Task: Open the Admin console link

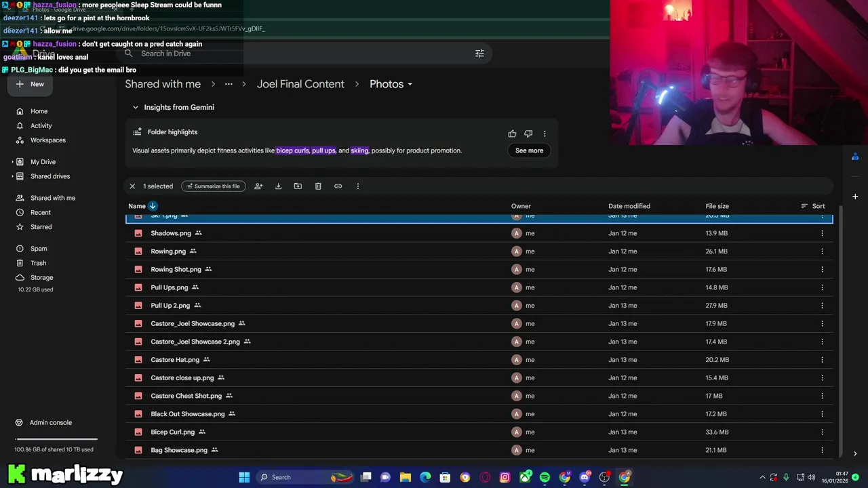Action: coord(50,422)
